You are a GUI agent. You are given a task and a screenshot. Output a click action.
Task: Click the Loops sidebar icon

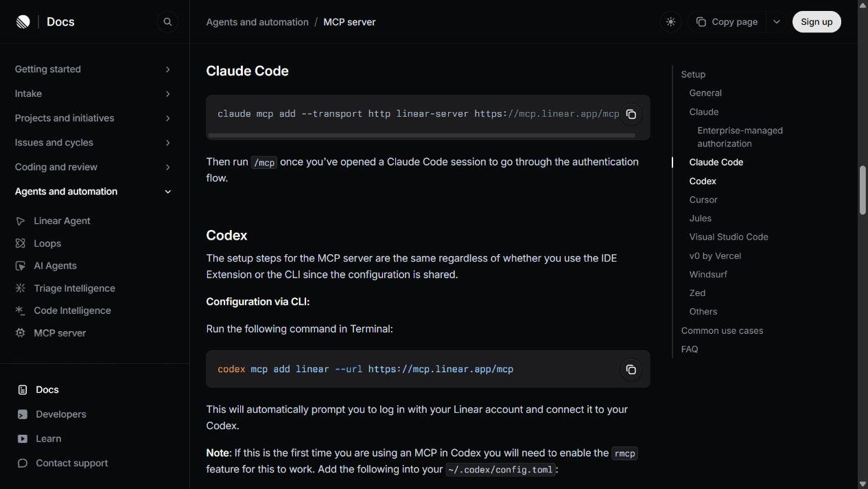point(21,244)
